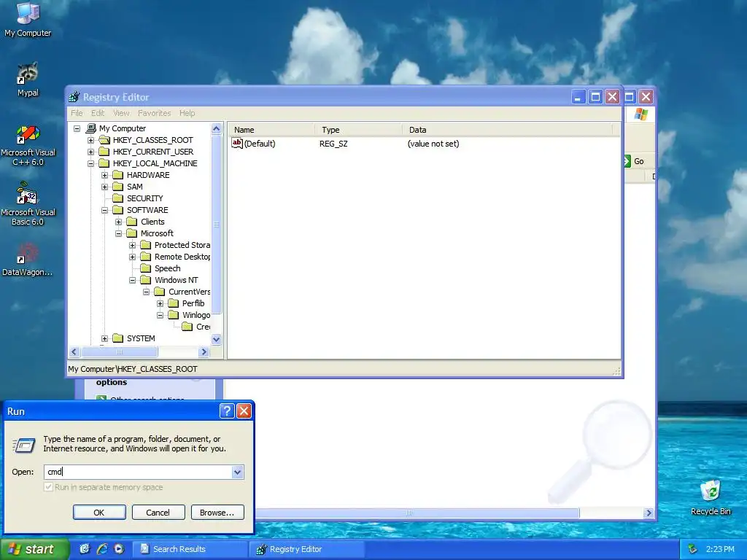Select Protected Storage key in tree

click(182, 245)
